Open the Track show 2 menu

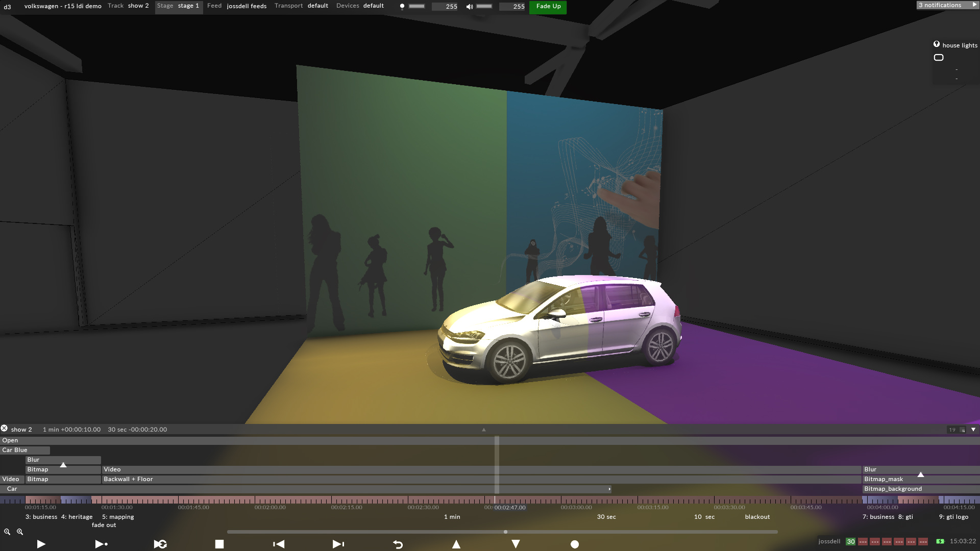[128, 6]
